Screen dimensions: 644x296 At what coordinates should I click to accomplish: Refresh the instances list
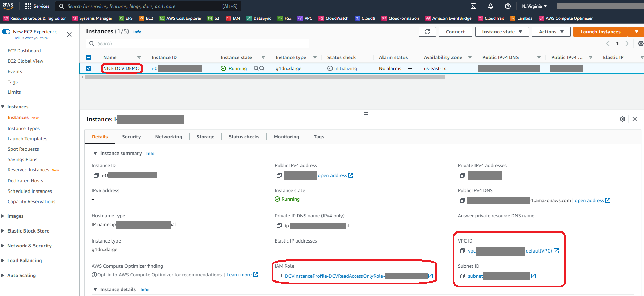tap(427, 32)
